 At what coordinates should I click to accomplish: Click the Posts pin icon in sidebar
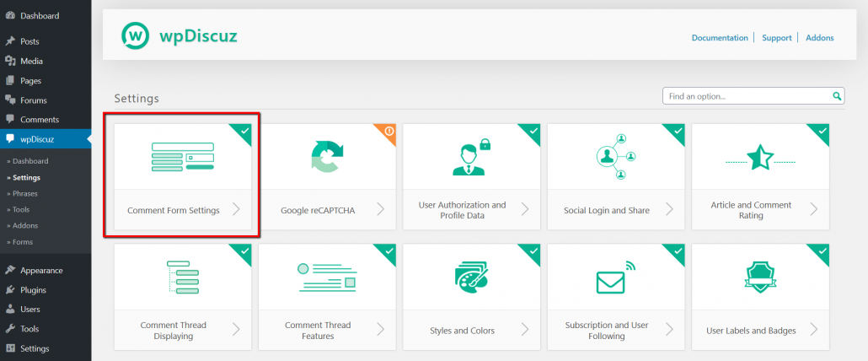(10, 41)
